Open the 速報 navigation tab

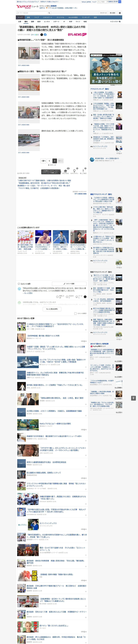coord(28,17)
